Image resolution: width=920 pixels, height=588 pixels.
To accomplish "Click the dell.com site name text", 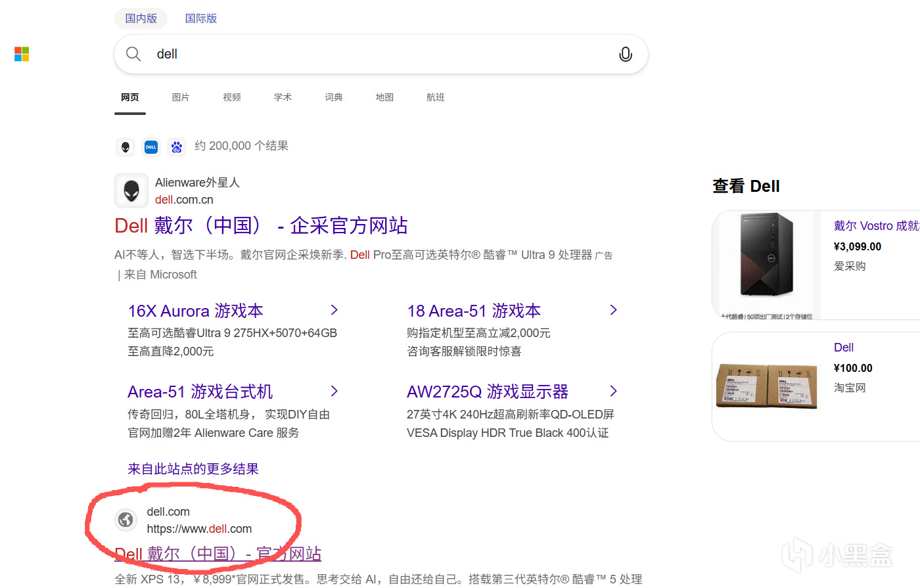I will (168, 512).
